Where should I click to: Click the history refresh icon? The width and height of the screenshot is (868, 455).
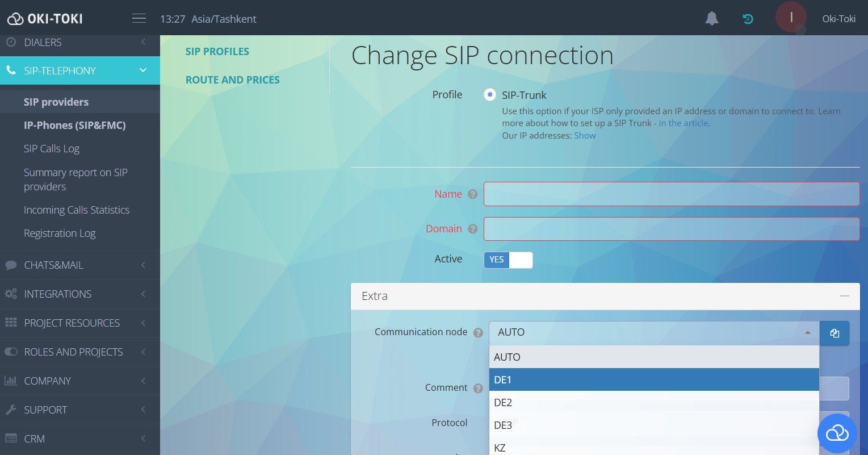(748, 19)
